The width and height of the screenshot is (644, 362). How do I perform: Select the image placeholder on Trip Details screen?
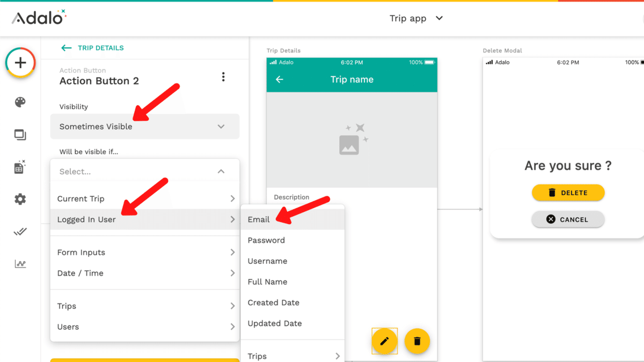click(x=352, y=139)
